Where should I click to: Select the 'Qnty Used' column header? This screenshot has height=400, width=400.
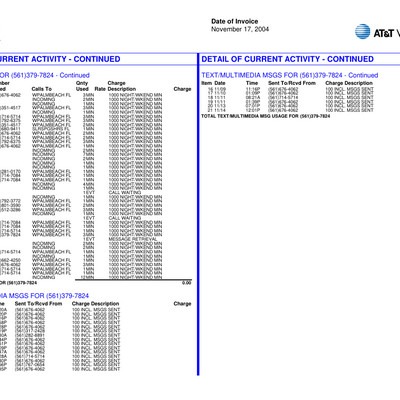tap(82, 86)
